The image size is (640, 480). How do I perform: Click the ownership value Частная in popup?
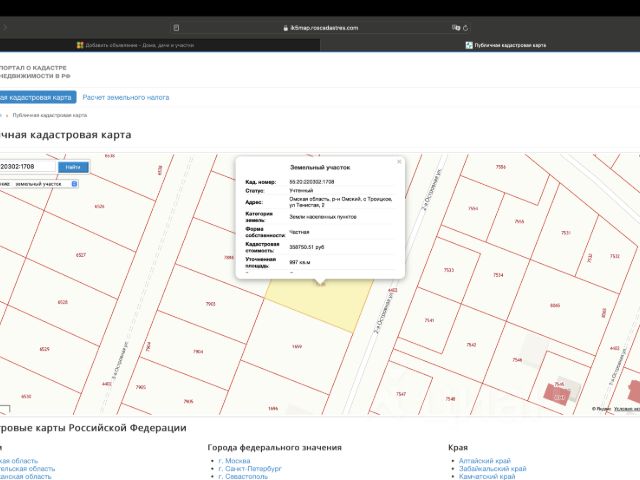299,232
